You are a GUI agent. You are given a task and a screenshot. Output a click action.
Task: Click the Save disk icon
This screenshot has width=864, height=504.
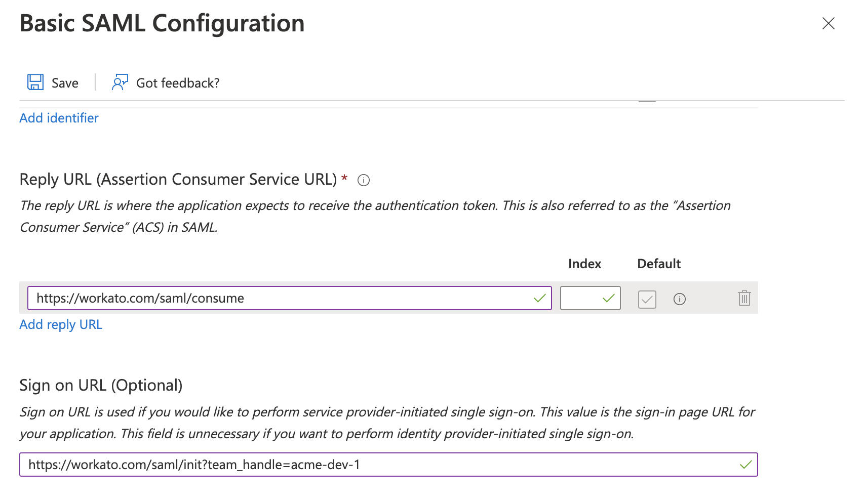(35, 82)
